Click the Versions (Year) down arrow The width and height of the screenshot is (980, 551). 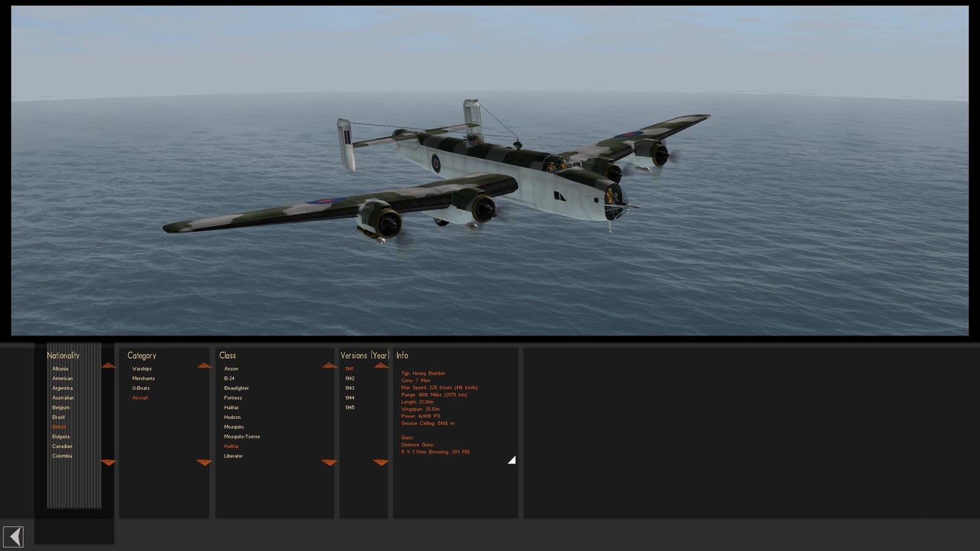pyautogui.click(x=381, y=462)
